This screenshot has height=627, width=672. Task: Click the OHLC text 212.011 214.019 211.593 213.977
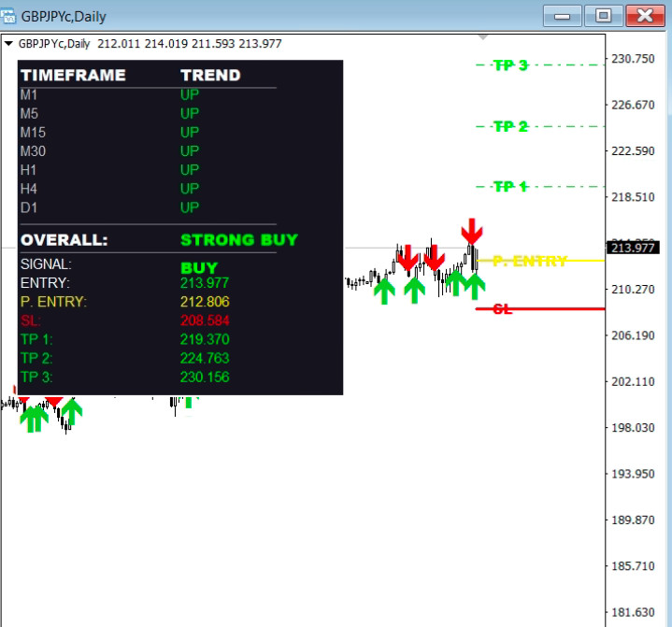pos(190,44)
